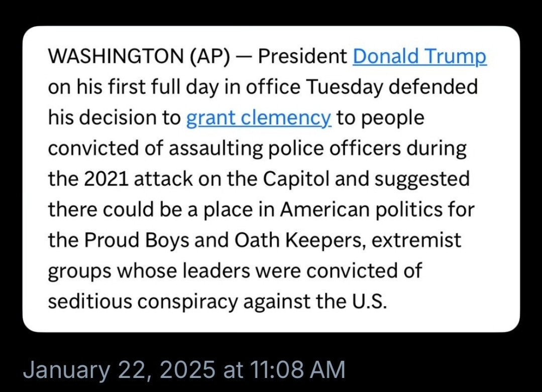Open the Donald Trump hyperlink
542x392 pixels.
(x=419, y=57)
